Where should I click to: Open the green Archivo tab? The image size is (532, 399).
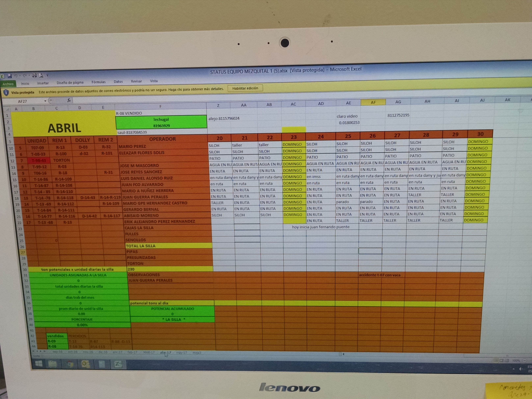(8, 84)
